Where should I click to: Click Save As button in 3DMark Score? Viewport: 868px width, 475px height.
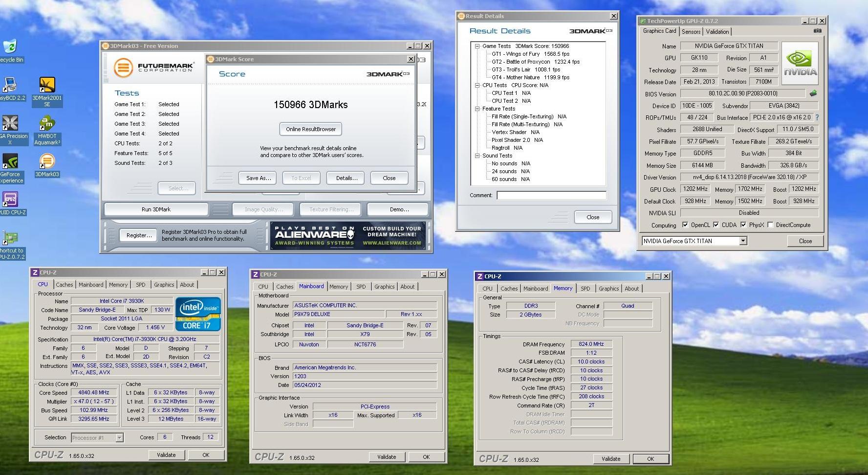click(x=259, y=178)
